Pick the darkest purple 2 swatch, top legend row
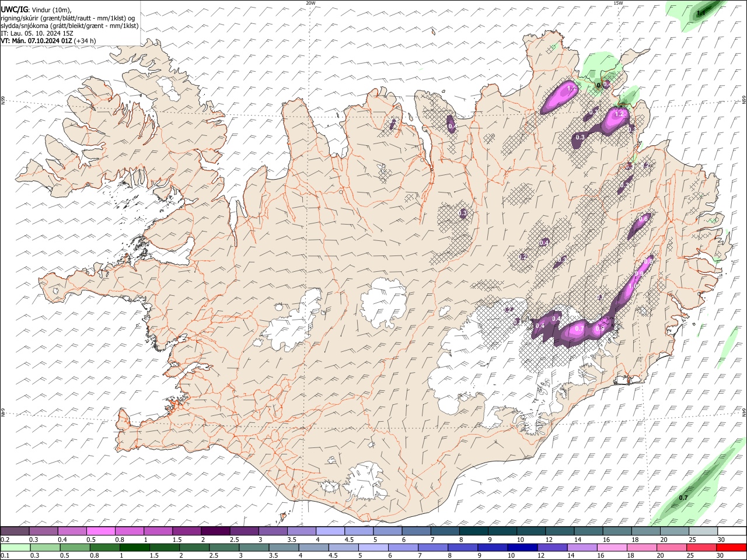 215,531
